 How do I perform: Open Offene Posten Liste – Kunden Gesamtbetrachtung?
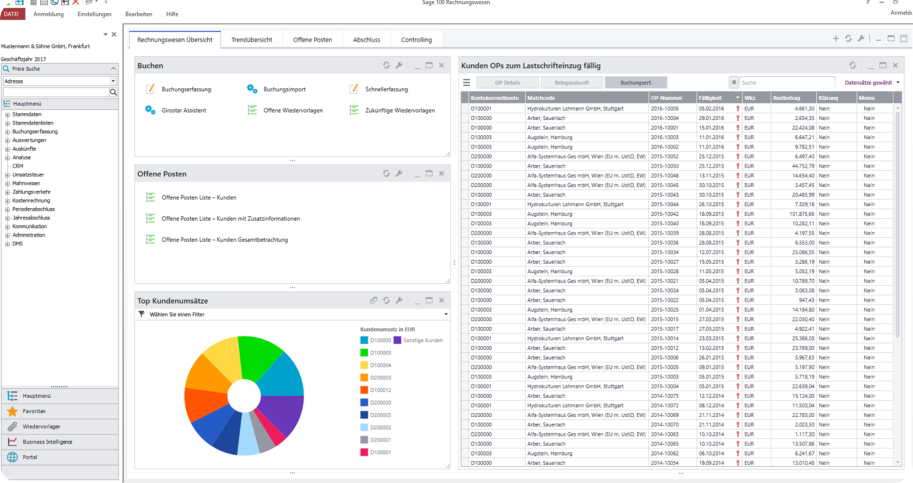click(225, 240)
